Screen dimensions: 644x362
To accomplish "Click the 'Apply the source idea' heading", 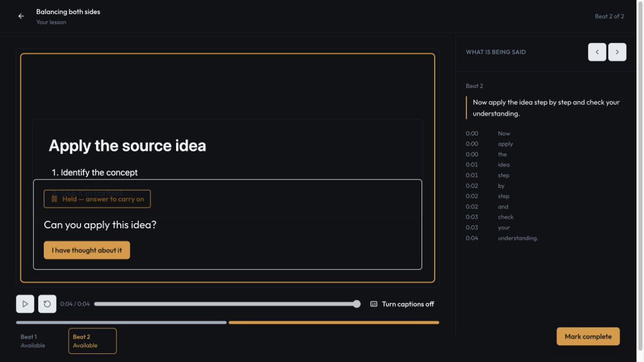I will click(127, 145).
